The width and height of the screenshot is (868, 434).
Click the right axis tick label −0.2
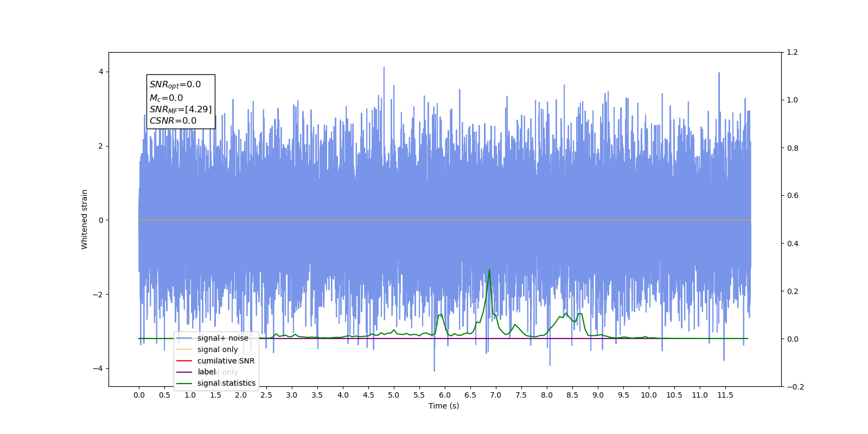(x=795, y=387)
